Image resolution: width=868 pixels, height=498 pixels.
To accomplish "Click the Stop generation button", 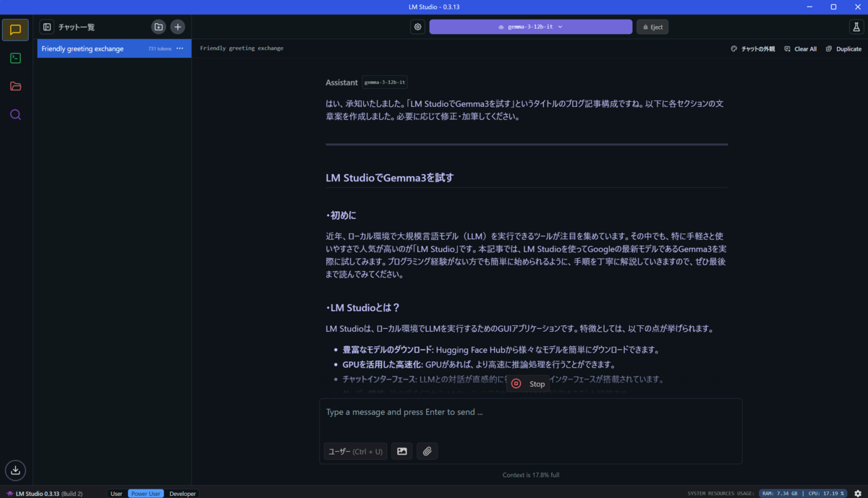I will pos(528,384).
